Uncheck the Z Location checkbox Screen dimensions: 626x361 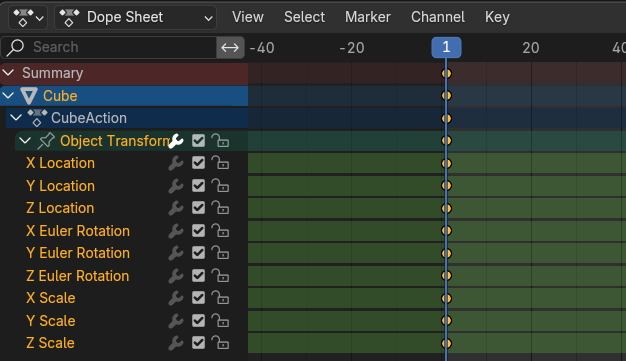coord(198,208)
